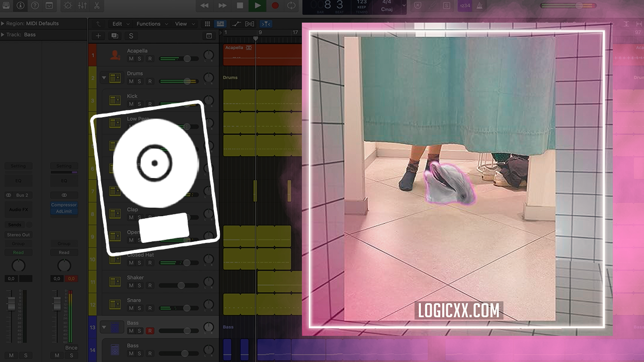Screen dimensions: 644x362
Task: Click the add new track plus button
Action: [x=98, y=36]
